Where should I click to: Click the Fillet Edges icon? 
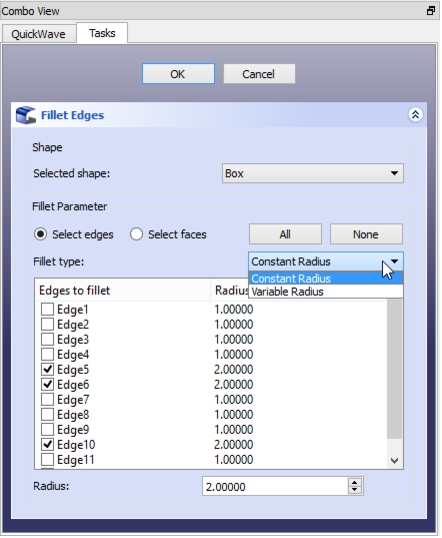pos(26,115)
